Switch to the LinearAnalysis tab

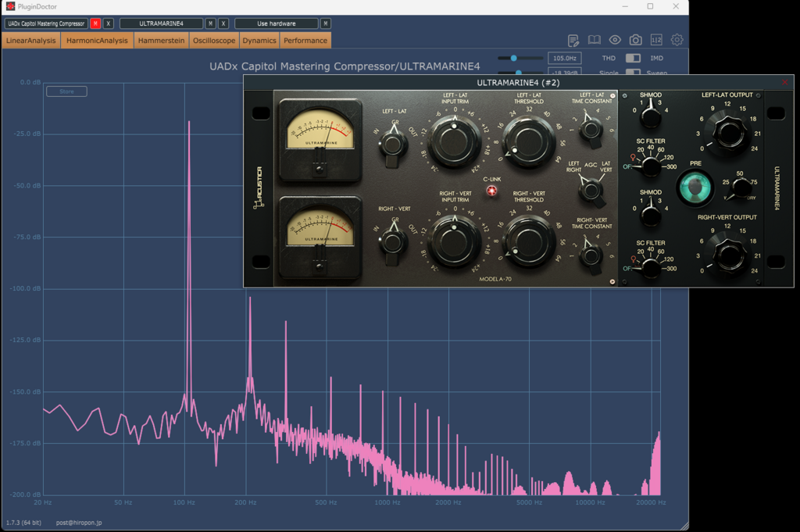[x=31, y=41]
